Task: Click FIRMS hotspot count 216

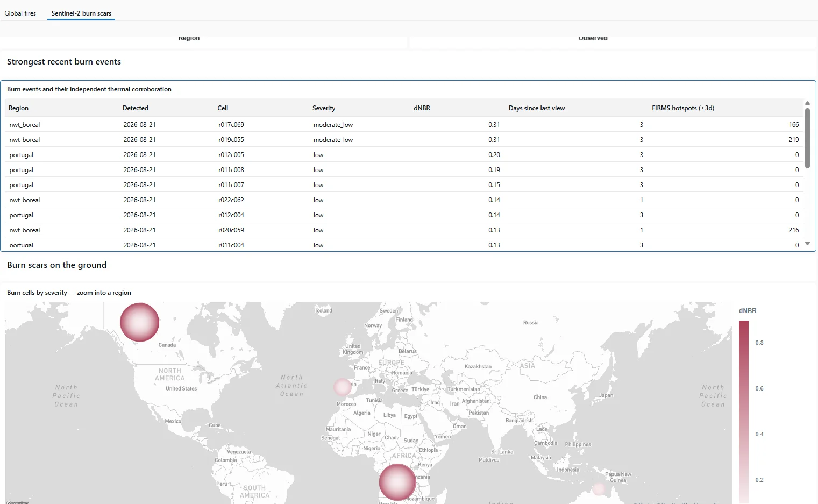Action: point(794,230)
